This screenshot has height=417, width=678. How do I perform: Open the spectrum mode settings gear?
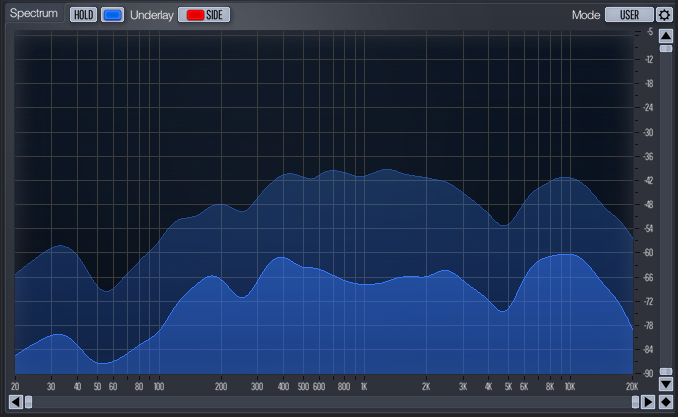click(x=664, y=15)
